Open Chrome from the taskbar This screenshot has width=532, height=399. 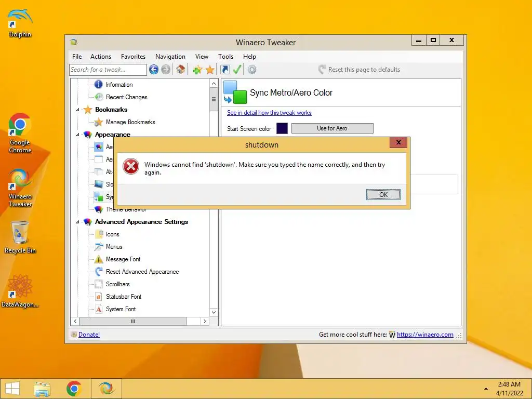click(74, 389)
